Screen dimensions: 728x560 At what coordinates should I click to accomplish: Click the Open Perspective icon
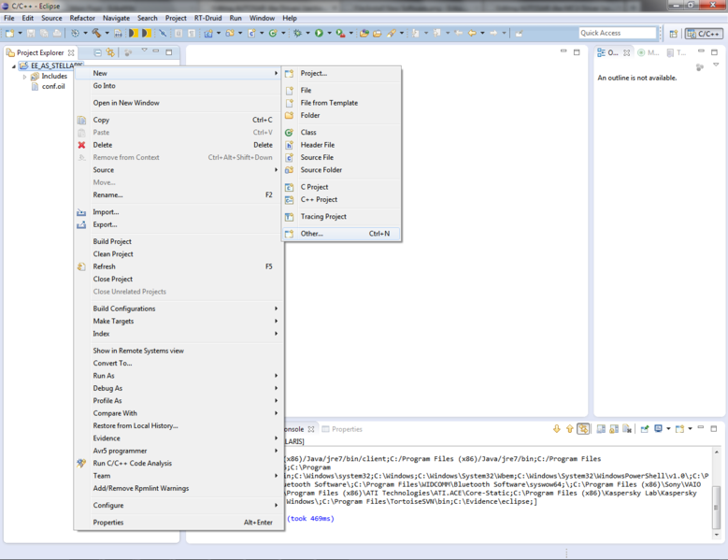673,34
